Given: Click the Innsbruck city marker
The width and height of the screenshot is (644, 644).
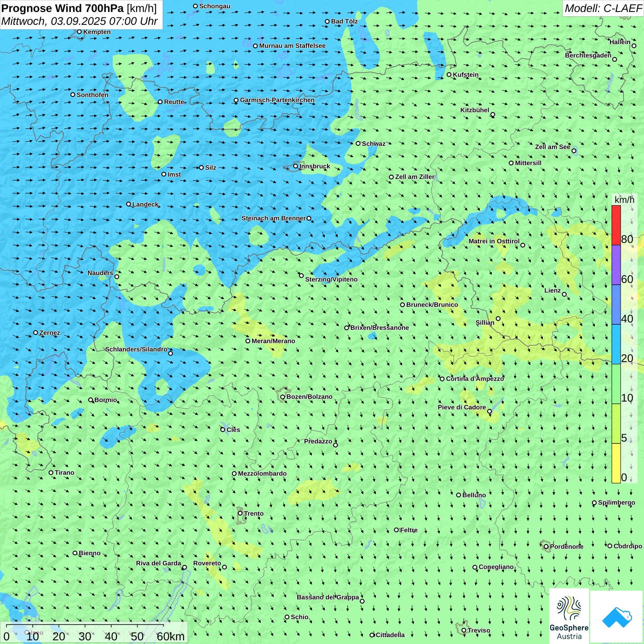Looking at the screenshot, I should pos(296,166).
